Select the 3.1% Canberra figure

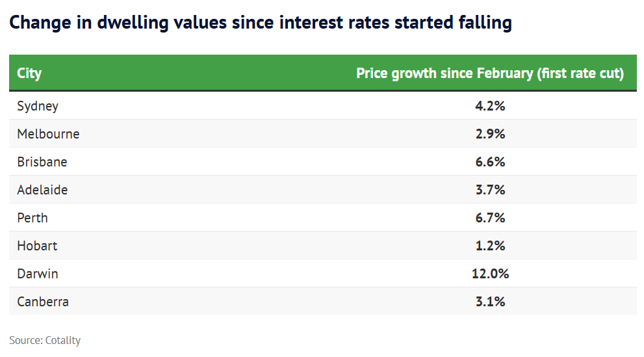click(490, 302)
